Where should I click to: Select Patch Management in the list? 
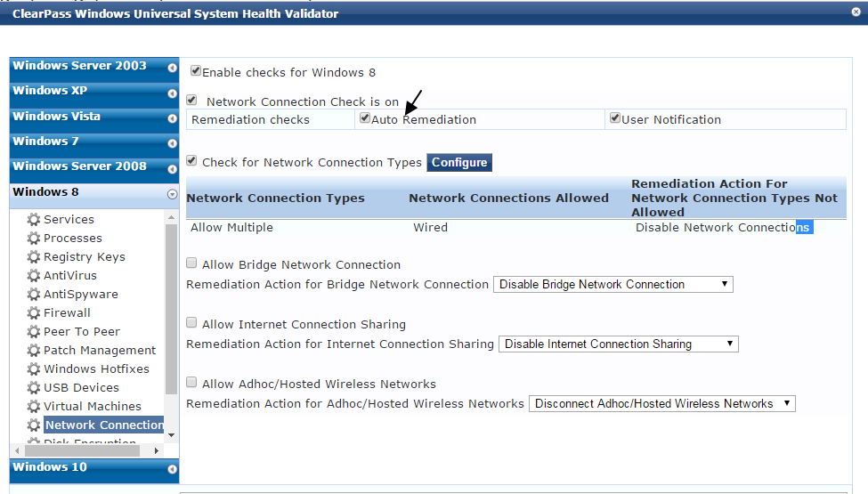100,350
